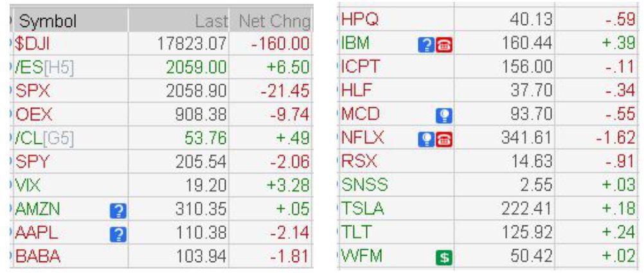644x273 pixels.
Task: Click the SPY last price 205.54
Action: [x=201, y=163]
